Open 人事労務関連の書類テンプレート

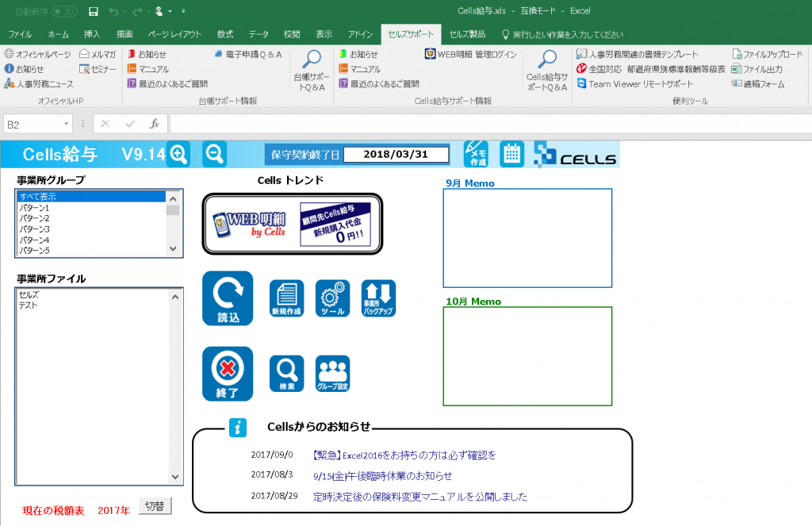638,54
